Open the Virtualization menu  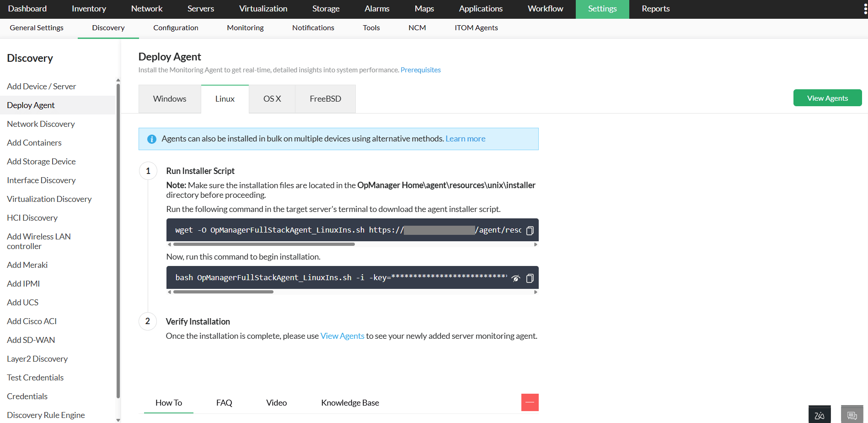263,9
